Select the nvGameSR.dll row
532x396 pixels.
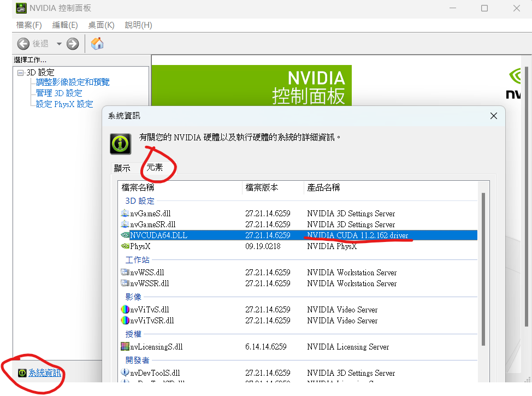point(299,224)
